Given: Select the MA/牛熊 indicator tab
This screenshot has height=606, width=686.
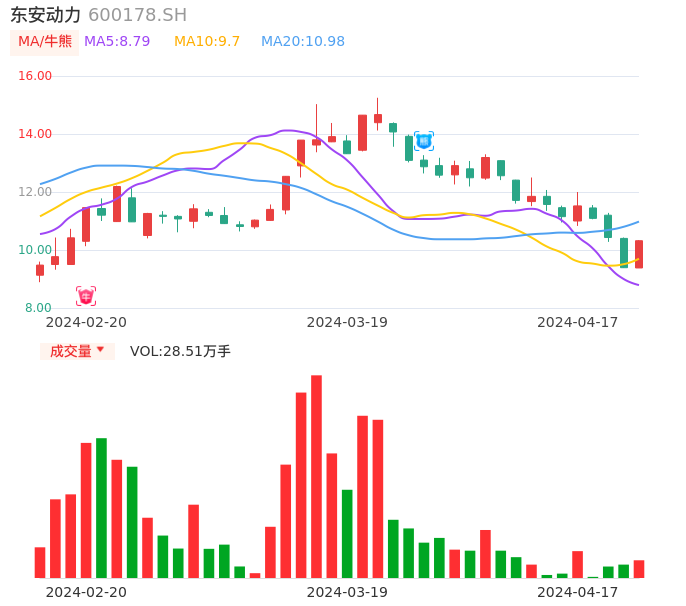Looking at the screenshot, I should [x=45, y=42].
